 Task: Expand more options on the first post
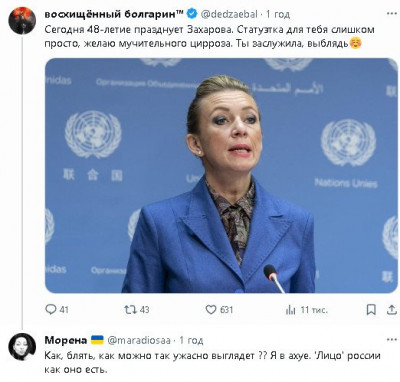click(392, 14)
